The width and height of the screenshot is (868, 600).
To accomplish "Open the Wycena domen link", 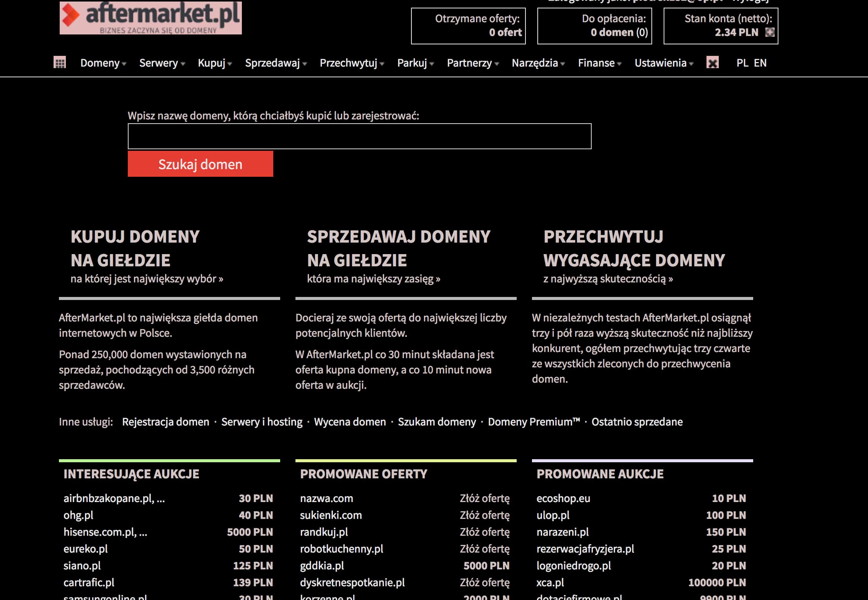I will click(350, 422).
